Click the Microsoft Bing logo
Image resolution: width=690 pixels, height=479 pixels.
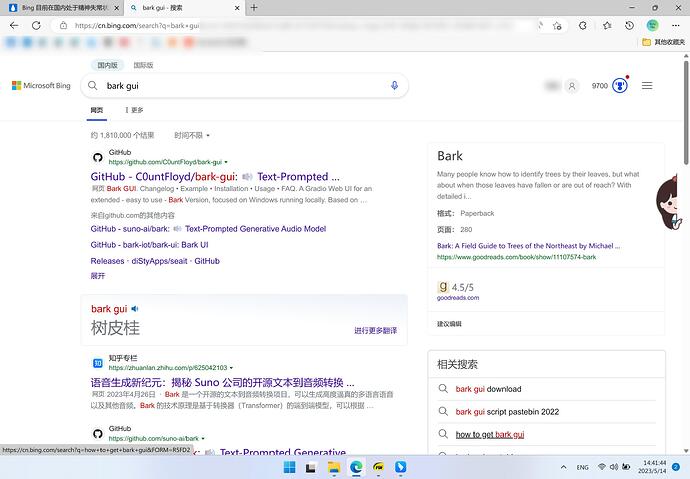(x=41, y=85)
